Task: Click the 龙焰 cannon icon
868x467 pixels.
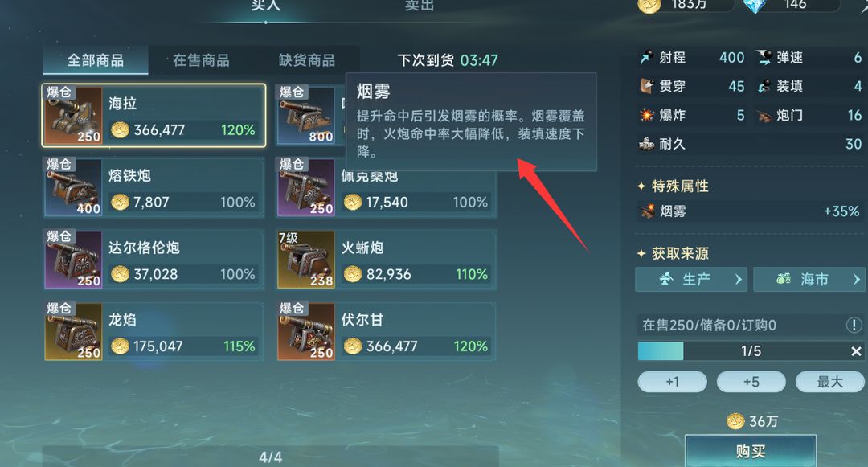Action: [73, 331]
